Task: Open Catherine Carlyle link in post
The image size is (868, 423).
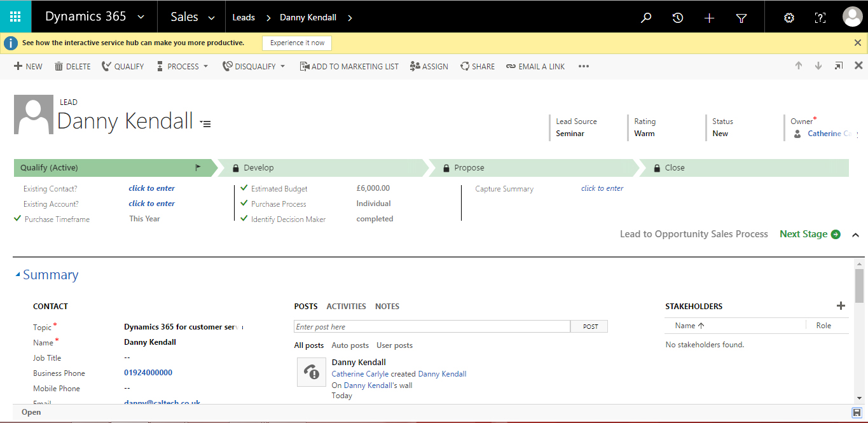Action: click(x=360, y=374)
